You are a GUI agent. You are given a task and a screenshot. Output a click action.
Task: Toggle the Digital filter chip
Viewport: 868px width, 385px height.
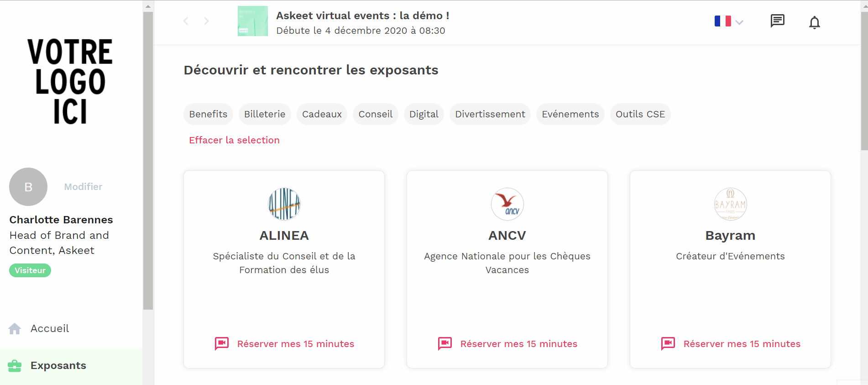coord(424,114)
